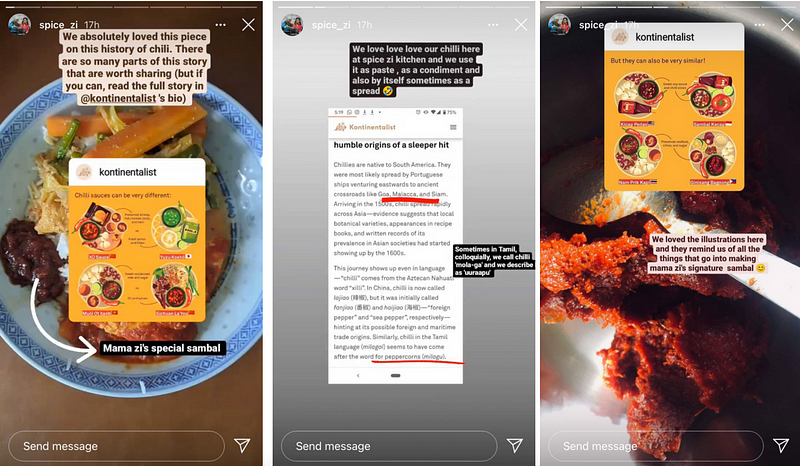Screen dimensions: 800x466
Task: Click Send message field in third story
Action: pyautogui.click(x=656, y=446)
